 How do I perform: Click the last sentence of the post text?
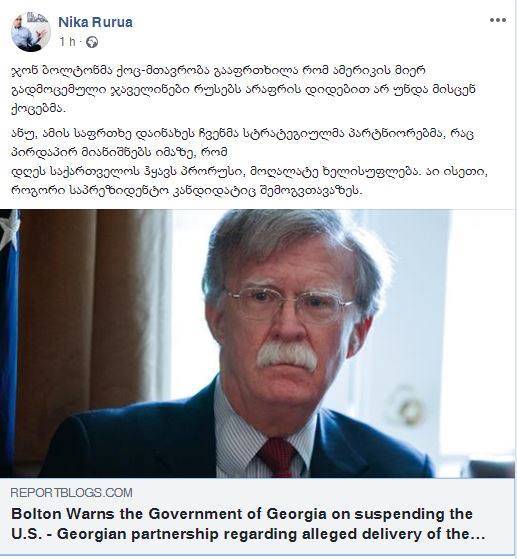click(250, 181)
